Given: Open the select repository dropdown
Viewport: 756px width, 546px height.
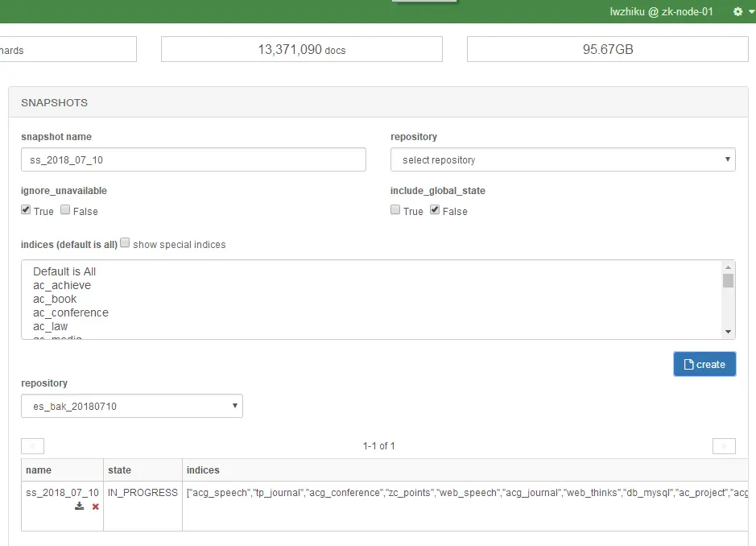Looking at the screenshot, I should 563,159.
